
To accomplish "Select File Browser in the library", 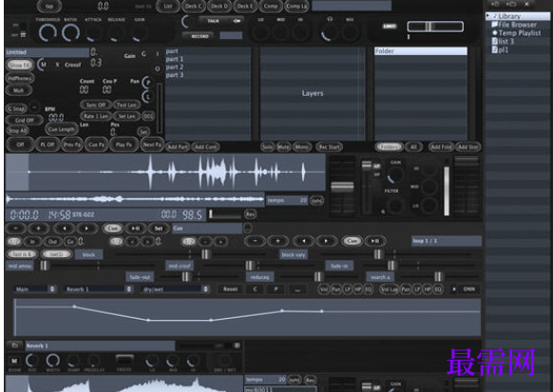I will tap(517, 25).
